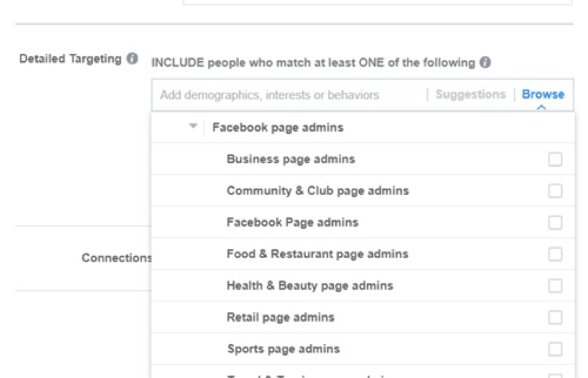Image resolution: width=588 pixels, height=378 pixels.
Task: Select Health & Beauty page admins checkbox
Action: [x=555, y=286]
